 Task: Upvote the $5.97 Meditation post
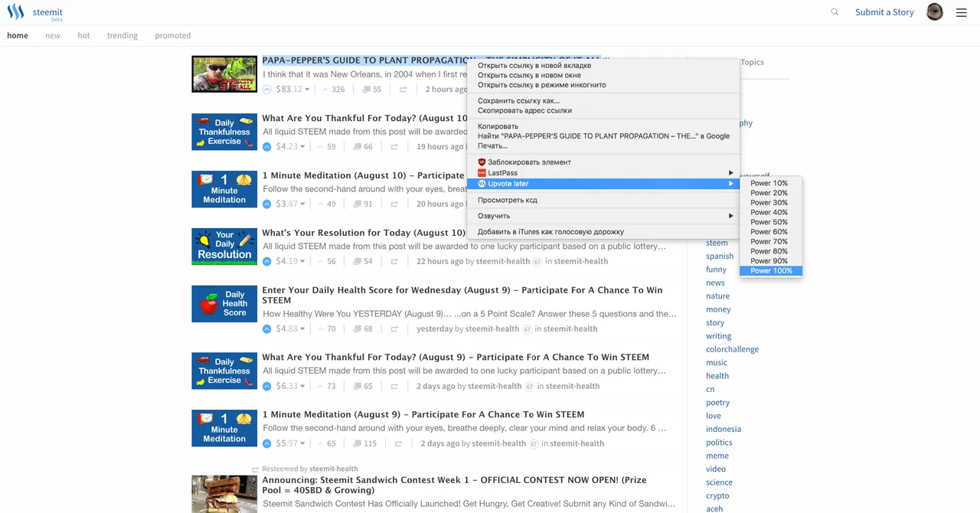(x=267, y=444)
